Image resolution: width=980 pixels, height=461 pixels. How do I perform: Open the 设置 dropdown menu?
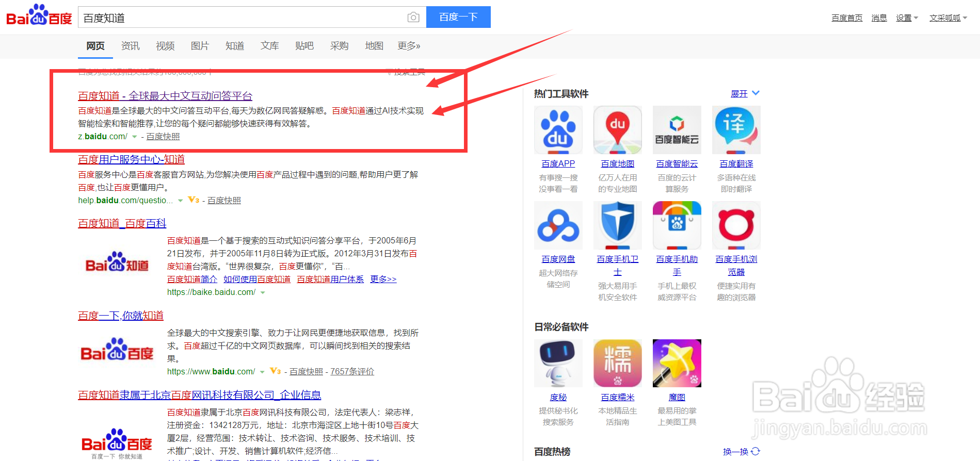pos(907,18)
